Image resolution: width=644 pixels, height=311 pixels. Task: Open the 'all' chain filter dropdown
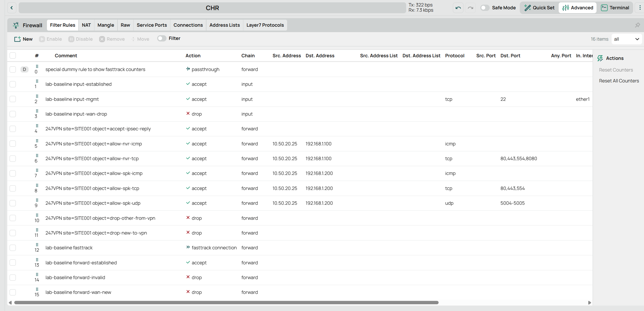point(626,39)
